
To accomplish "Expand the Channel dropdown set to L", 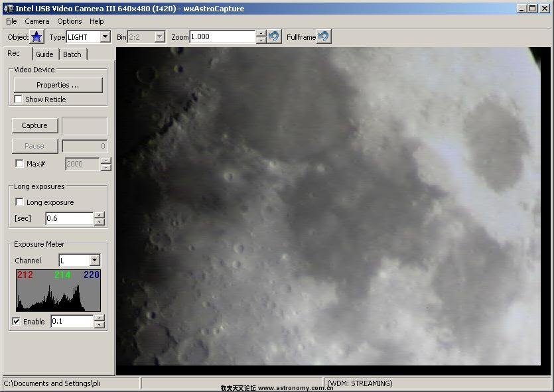I will (x=94, y=261).
